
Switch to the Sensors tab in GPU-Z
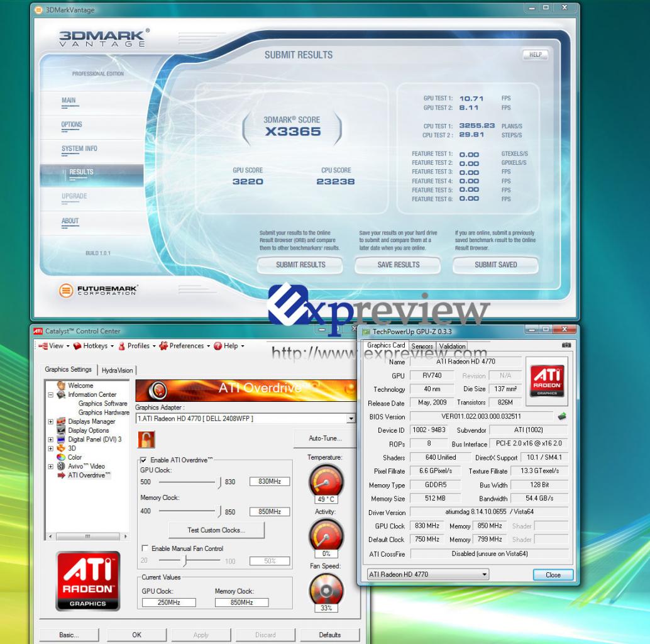point(422,347)
